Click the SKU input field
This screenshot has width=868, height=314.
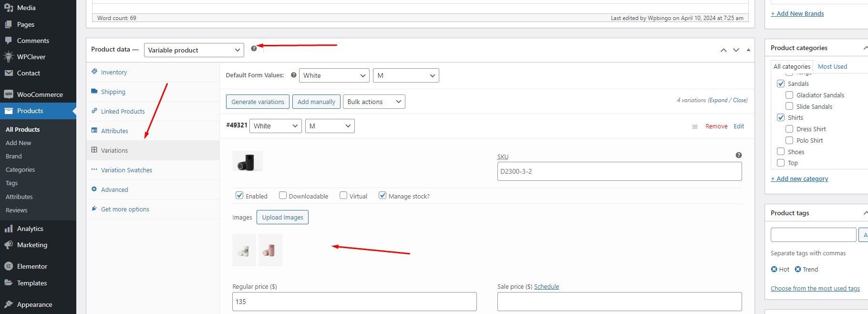[620, 171]
